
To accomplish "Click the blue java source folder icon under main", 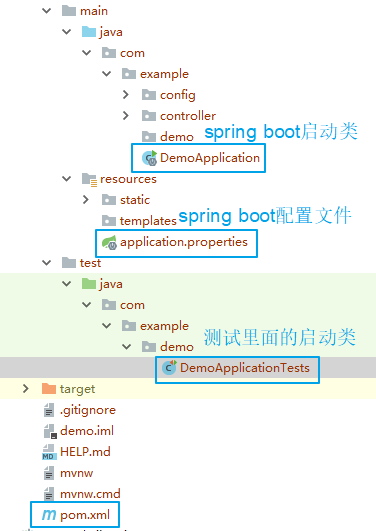I will click(x=89, y=31).
